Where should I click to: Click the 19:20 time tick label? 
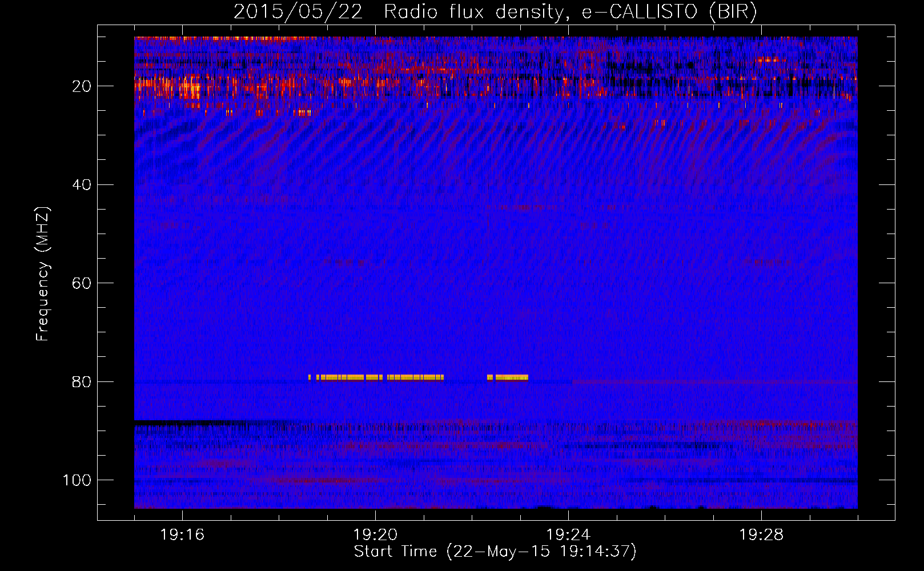pos(375,535)
